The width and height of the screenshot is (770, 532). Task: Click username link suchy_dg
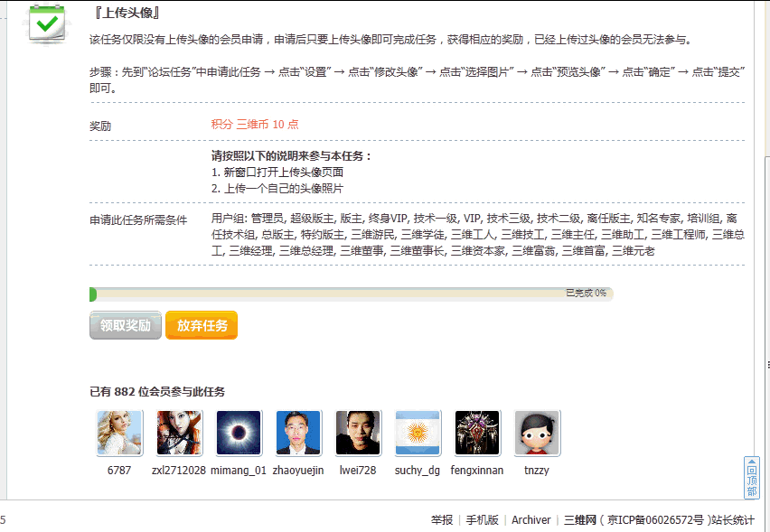tap(418, 471)
